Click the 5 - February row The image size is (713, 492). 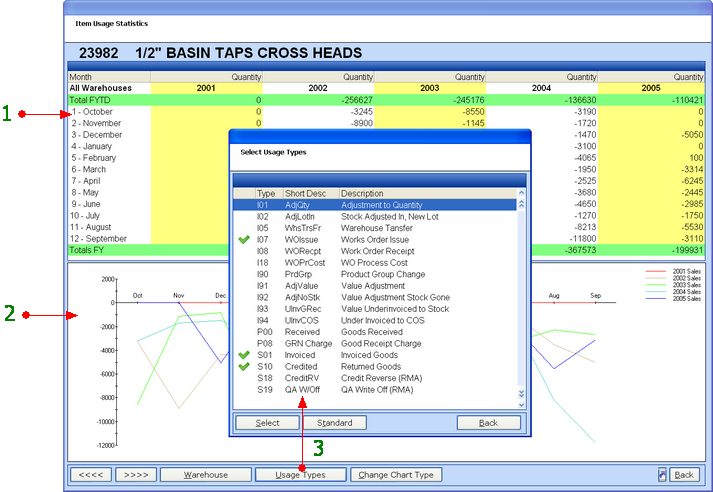click(109, 158)
